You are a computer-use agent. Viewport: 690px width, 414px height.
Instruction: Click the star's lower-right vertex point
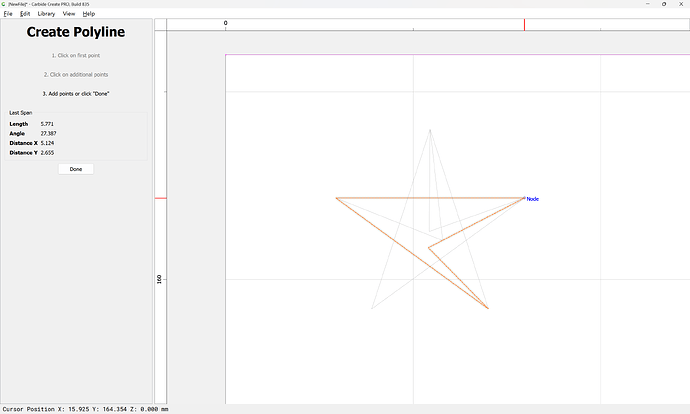(x=488, y=308)
